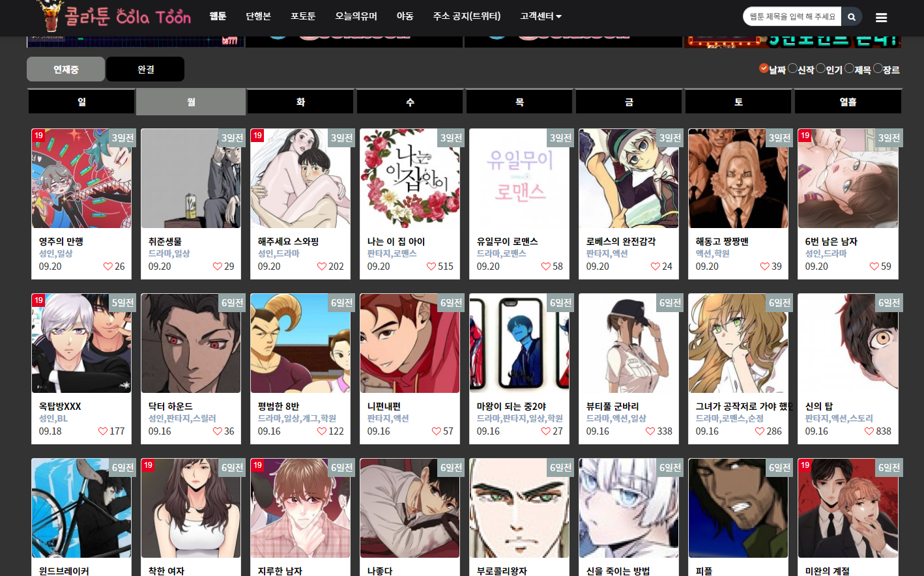Open 부로콜리왕자 cover thumbnail
Screen dimensions: 924x576
(519, 508)
